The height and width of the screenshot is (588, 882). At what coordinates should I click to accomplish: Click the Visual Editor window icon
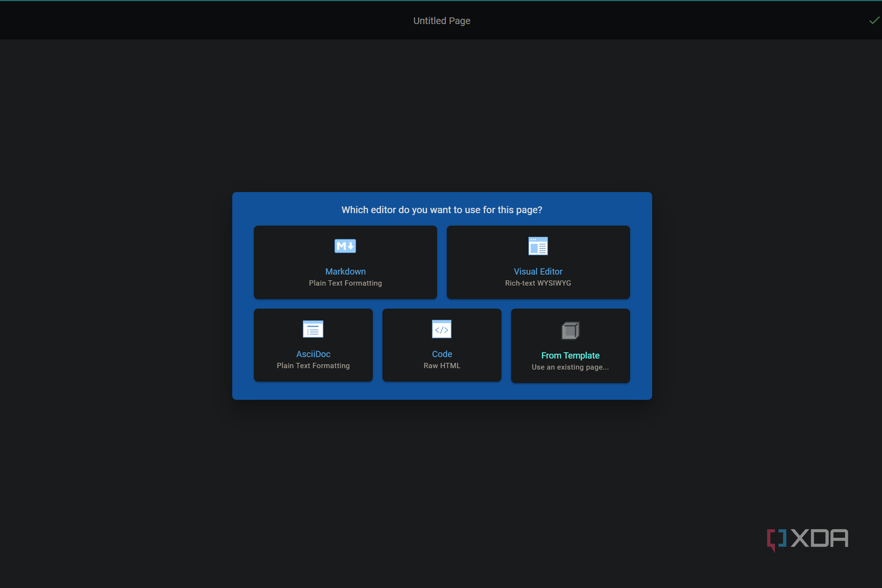tap(538, 246)
